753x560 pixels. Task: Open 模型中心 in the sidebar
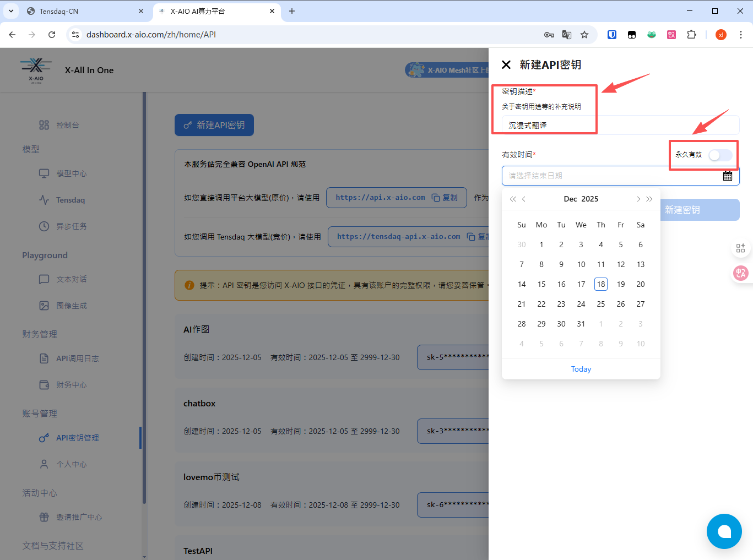click(x=72, y=173)
